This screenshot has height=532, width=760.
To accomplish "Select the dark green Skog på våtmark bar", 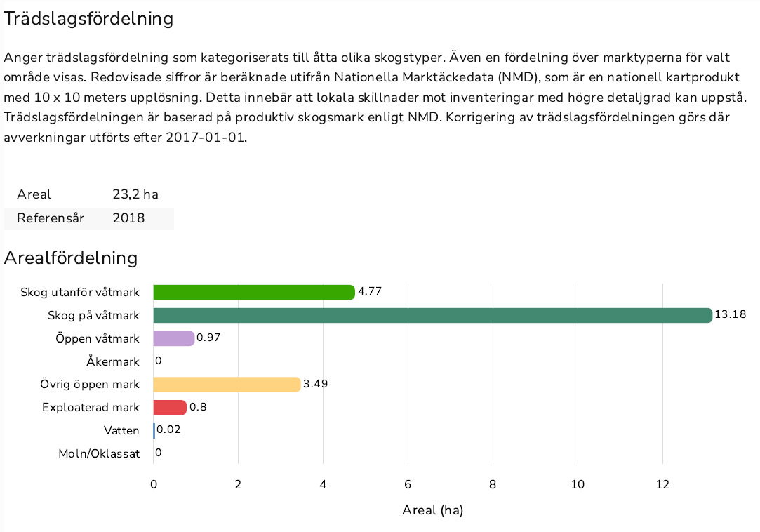I will [x=433, y=315].
